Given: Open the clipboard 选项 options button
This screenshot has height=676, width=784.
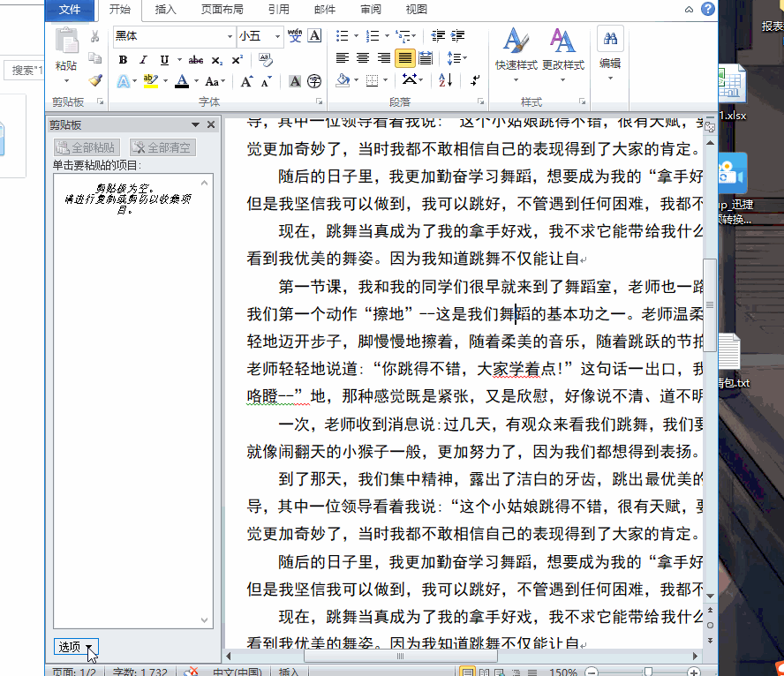Looking at the screenshot, I should [x=75, y=647].
